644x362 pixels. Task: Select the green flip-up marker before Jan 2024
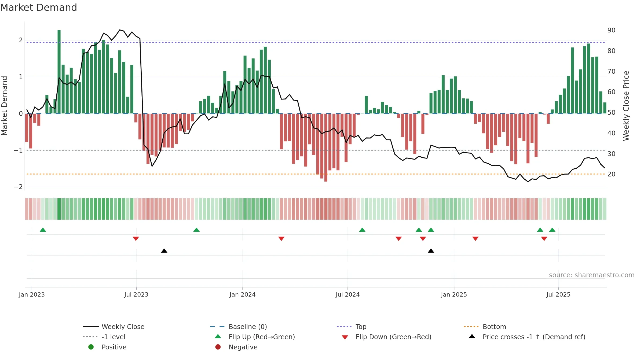(x=196, y=230)
